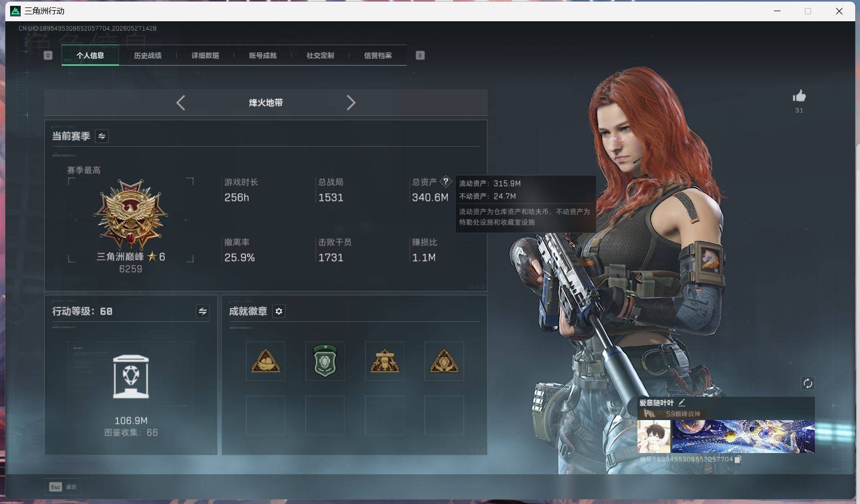Select the 社交定制 tab
Screen dimensions: 860x504
pos(320,55)
